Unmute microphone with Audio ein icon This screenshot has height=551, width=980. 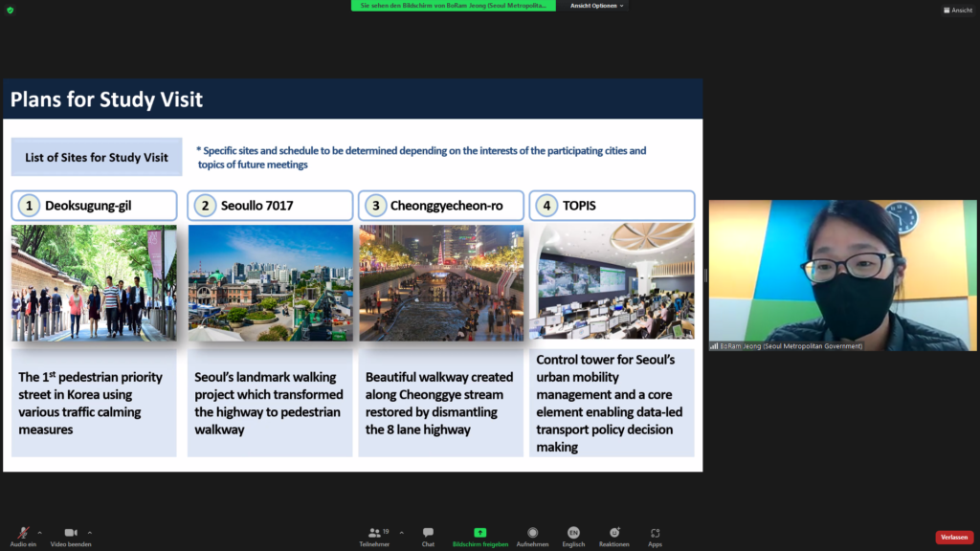(23, 533)
